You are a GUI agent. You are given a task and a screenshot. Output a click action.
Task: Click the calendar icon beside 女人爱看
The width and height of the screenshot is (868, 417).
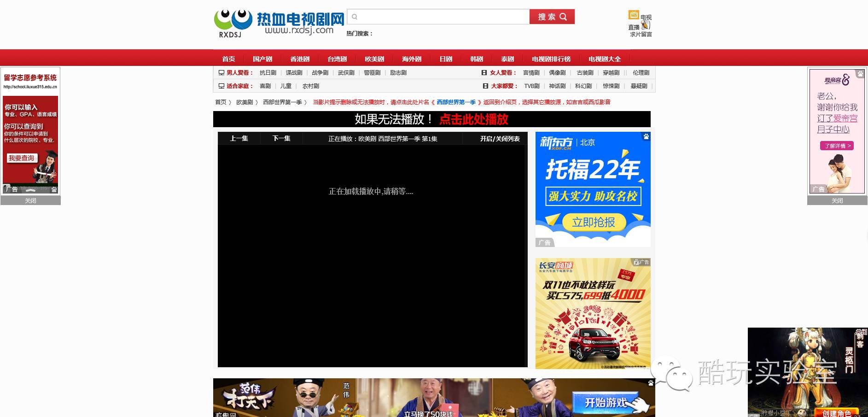(484, 72)
